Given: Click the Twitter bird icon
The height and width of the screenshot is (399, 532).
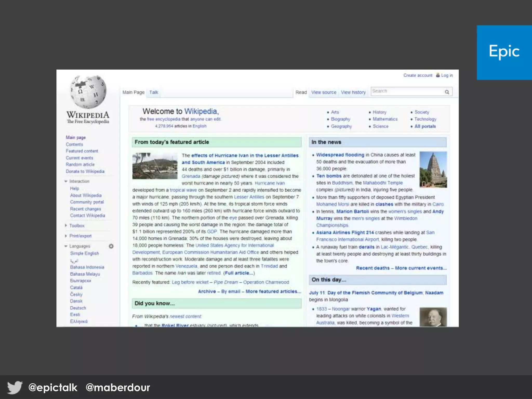Looking at the screenshot, I should pos(15,387).
